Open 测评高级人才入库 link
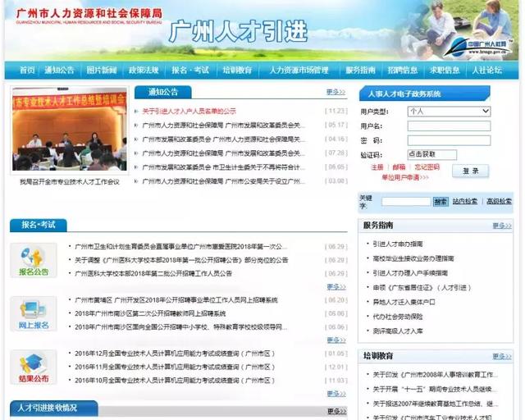Viewport: 525px width, 420px height. click(x=398, y=331)
